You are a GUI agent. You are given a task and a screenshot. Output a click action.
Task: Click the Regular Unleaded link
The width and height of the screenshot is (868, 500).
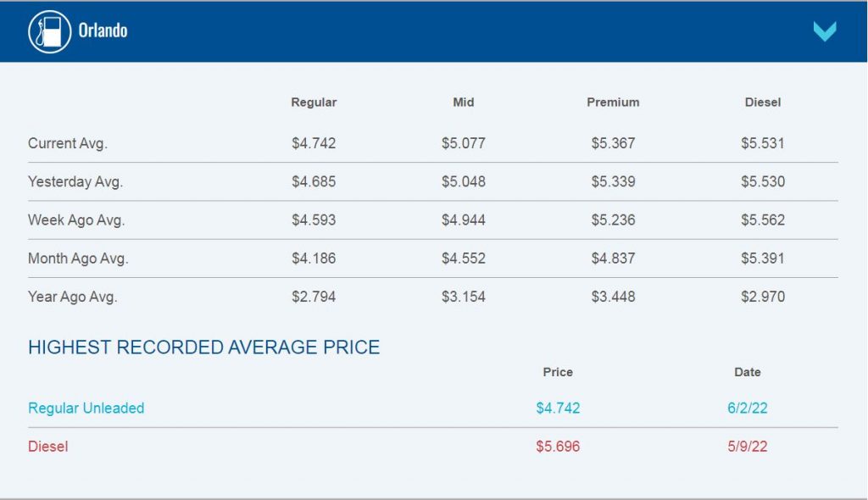pyautogui.click(x=86, y=408)
